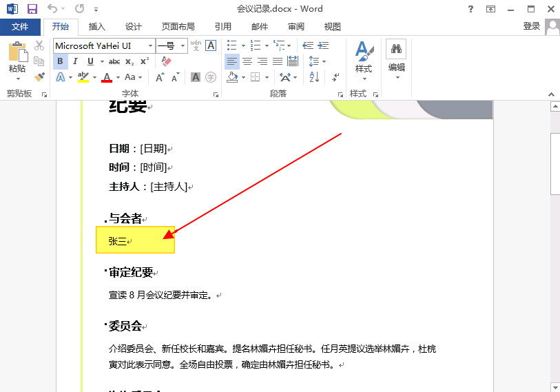Switch to the 邮件 tab
The image size is (560, 392).
[260, 27]
